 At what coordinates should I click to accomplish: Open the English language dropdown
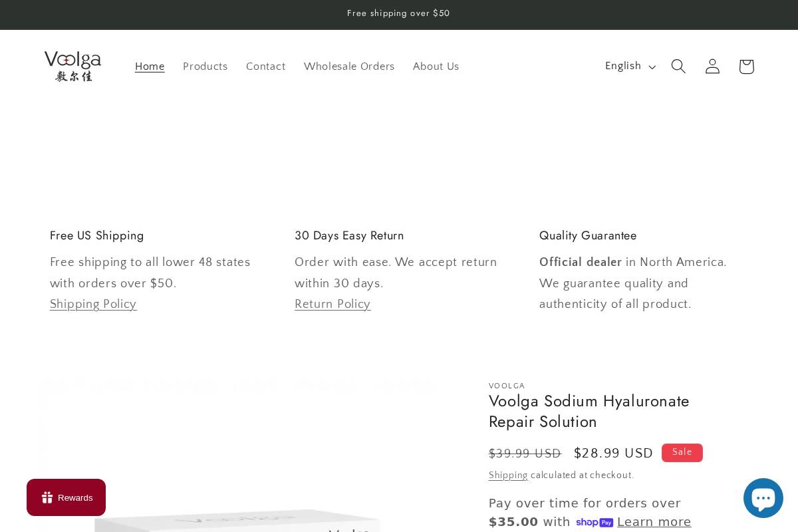(x=629, y=66)
